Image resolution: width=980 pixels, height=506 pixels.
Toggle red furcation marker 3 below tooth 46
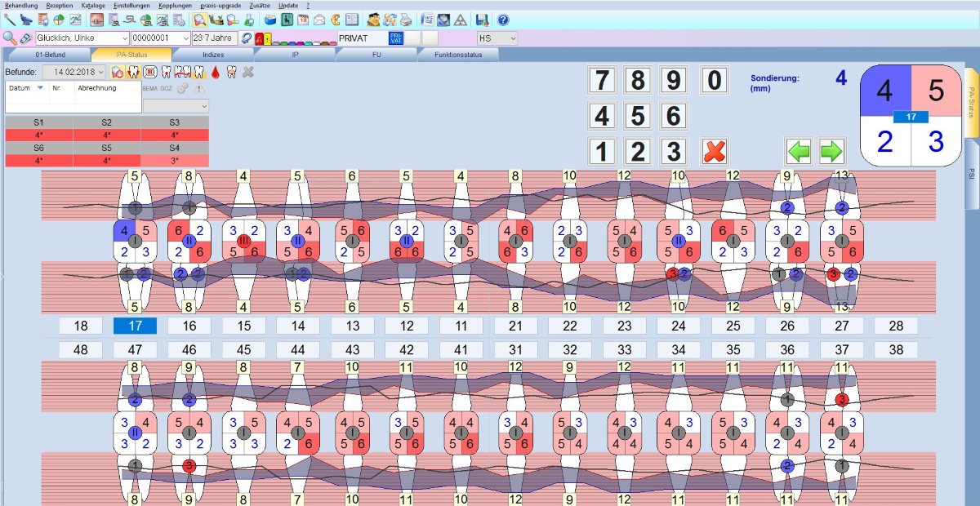189,466
